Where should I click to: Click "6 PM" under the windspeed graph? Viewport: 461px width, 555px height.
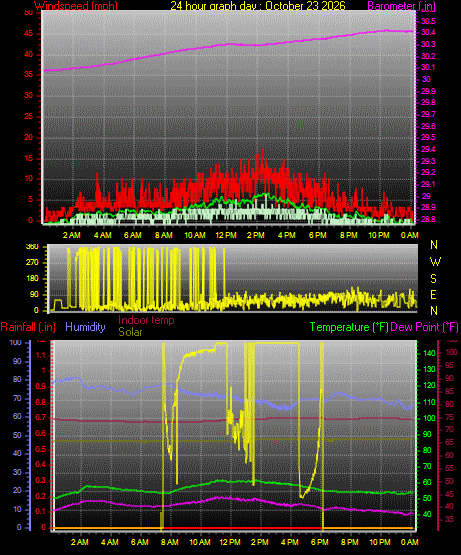pyautogui.click(x=318, y=235)
